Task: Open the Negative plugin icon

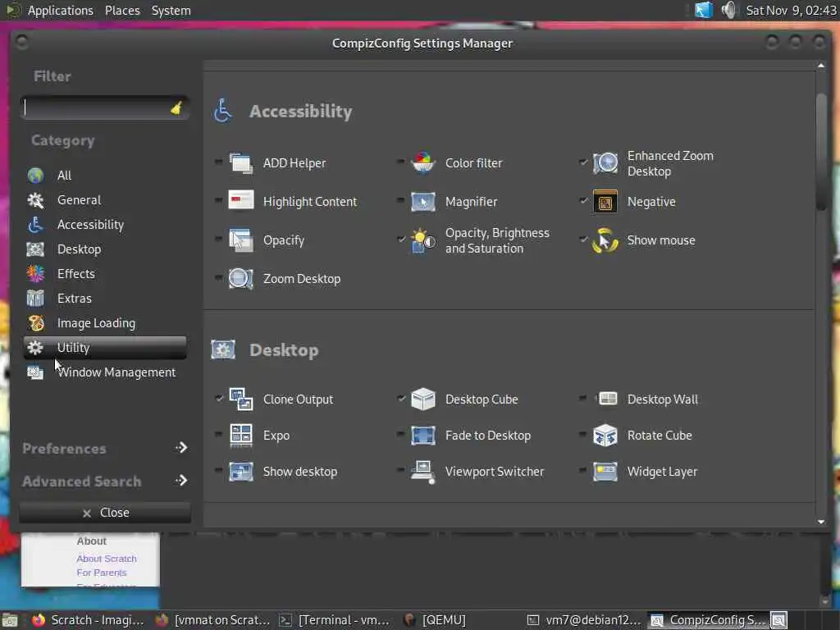Action: [x=605, y=202]
